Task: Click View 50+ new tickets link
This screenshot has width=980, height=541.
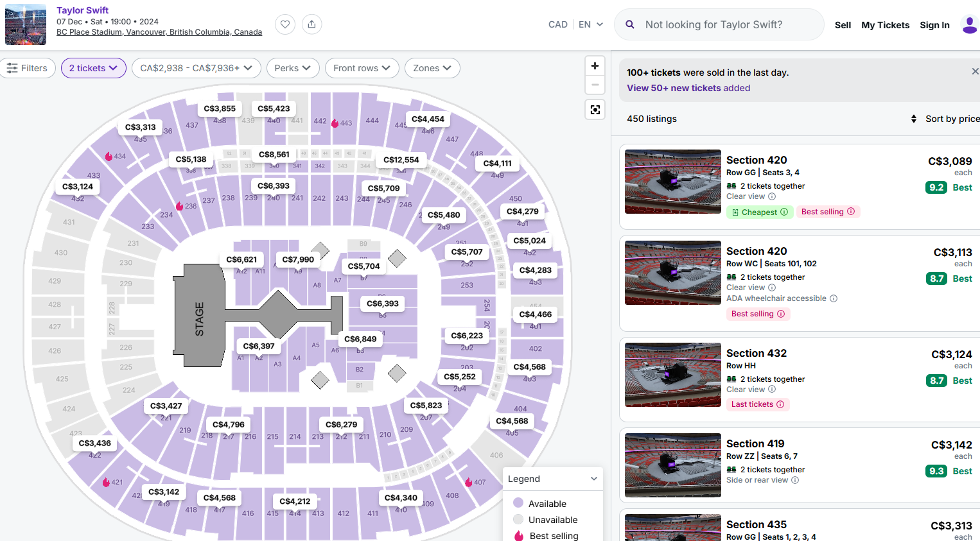Action: pyautogui.click(x=688, y=88)
